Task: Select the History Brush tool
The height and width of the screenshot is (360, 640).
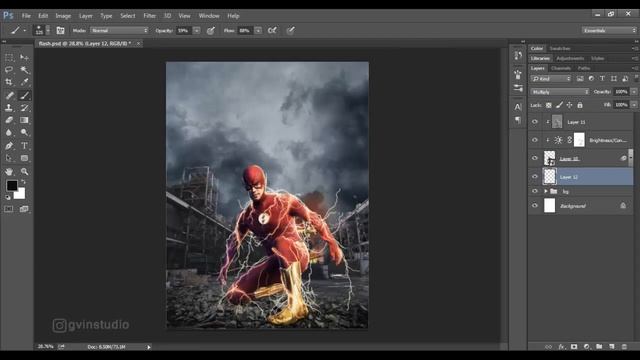Action: pyautogui.click(x=24, y=108)
